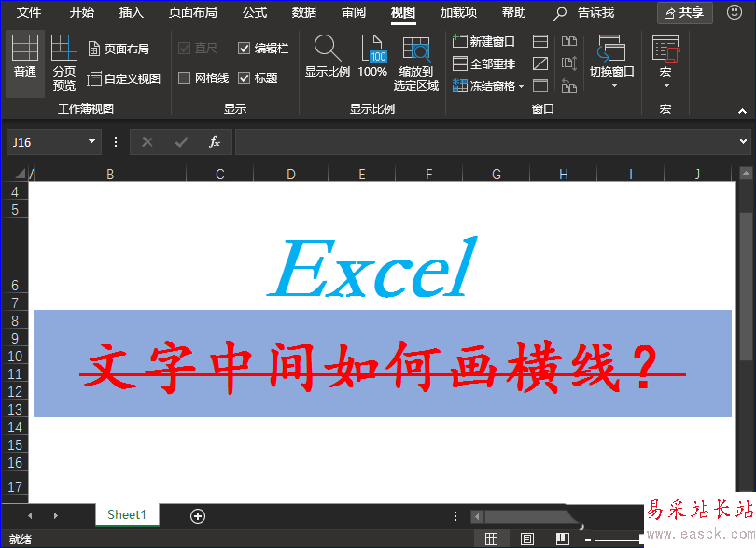Click the formula bar resize dots handle
Viewport: 756px width, 548px height.
(115, 142)
